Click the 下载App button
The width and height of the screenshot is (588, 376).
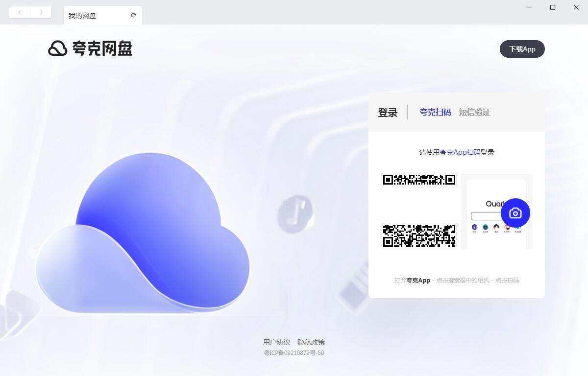[x=522, y=49]
